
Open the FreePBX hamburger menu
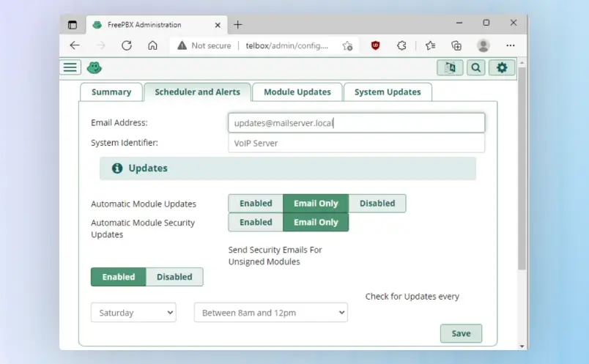click(70, 67)
